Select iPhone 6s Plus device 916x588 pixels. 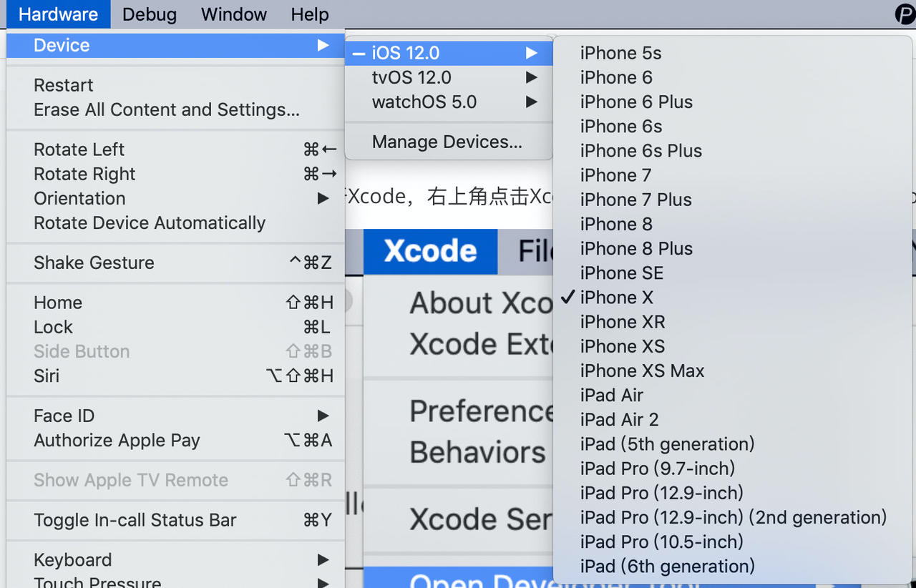[x=733, y=150]
